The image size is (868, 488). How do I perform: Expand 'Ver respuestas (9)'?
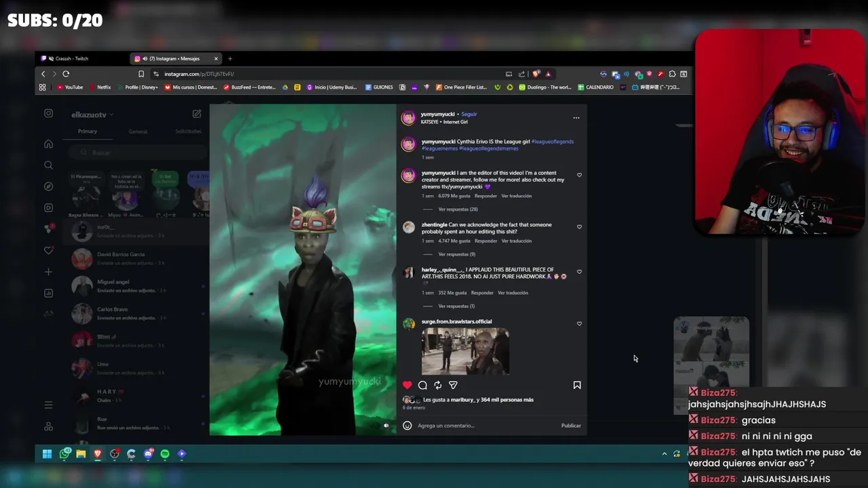point(456,254)
